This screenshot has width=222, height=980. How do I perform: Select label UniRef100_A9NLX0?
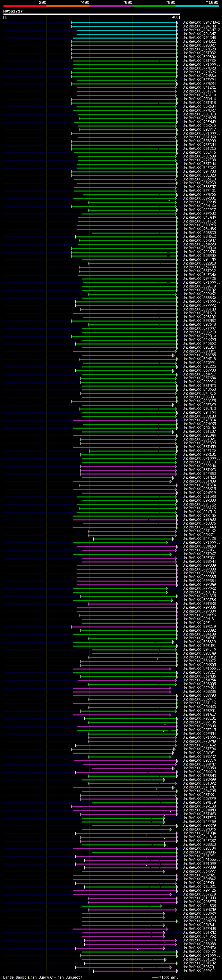pos(199,206)
